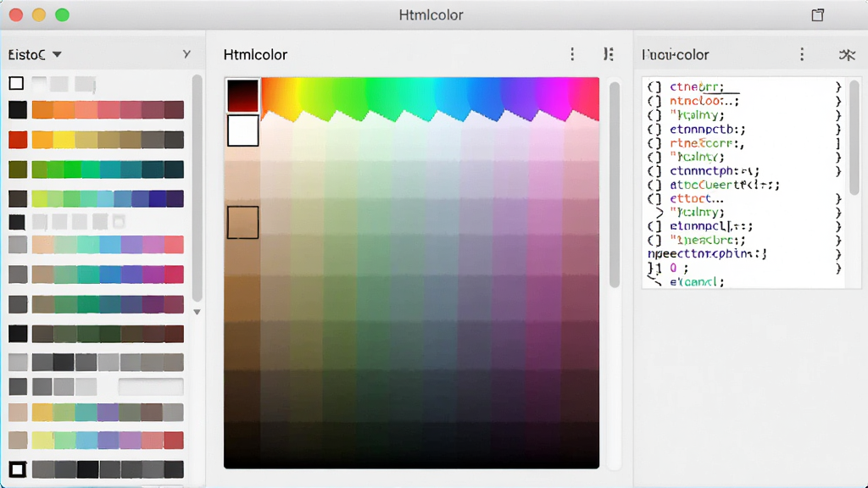Select the lime swatch starting the lime-to-indigo row

click(x=40, y=198)
